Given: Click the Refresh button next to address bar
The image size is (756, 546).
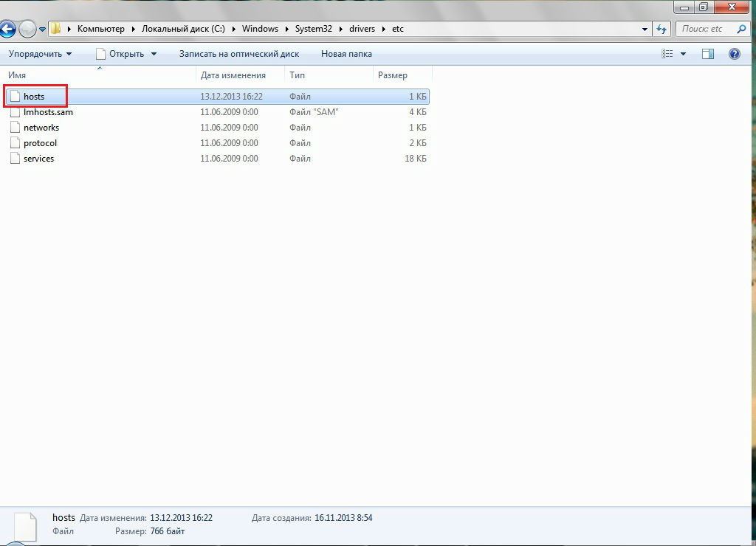Looking at the screenshot, I should pyautogui.click(x=661, y=29).
